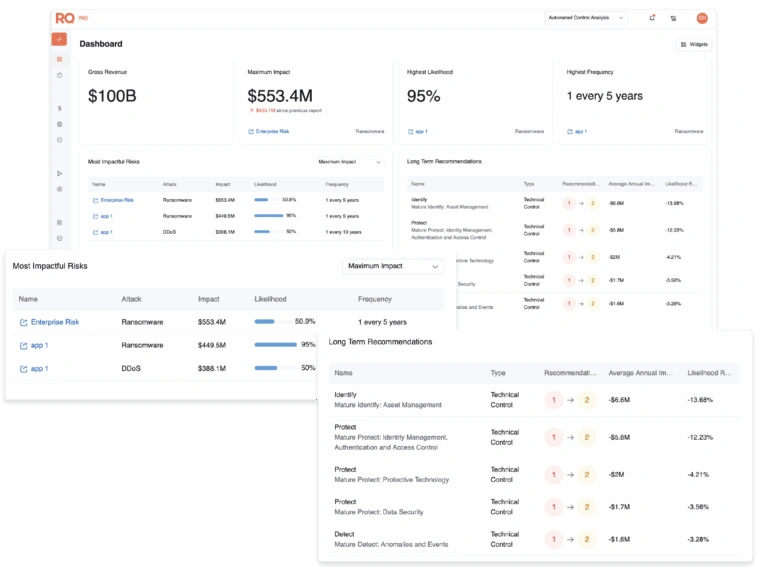Select the dollar sign icon in sidebar
Viewport: 768px width, 571px height.
[60, 108]
